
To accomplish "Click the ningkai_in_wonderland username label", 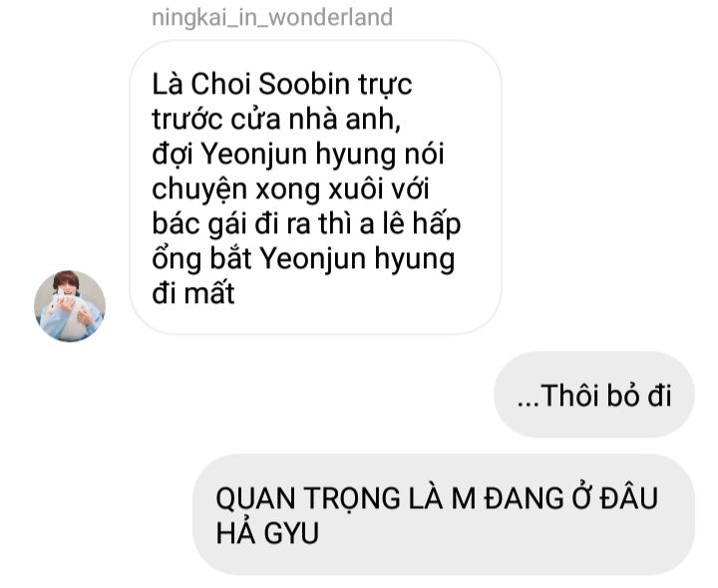I will 272,18.
